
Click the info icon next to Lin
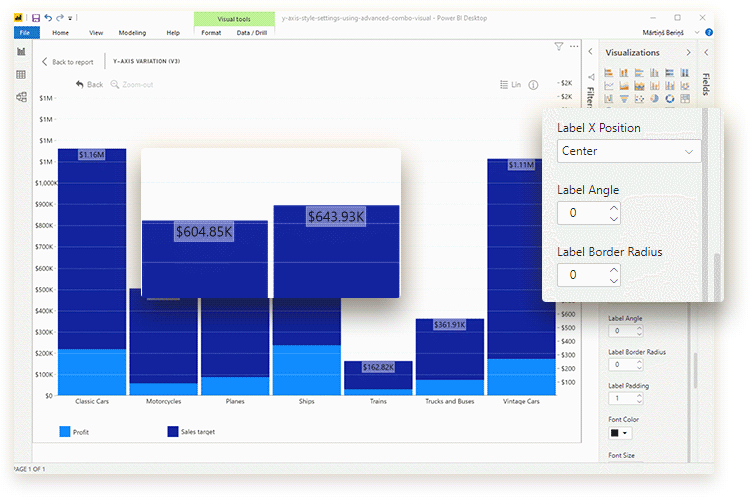pyautogui.click(x=533, y=85)
